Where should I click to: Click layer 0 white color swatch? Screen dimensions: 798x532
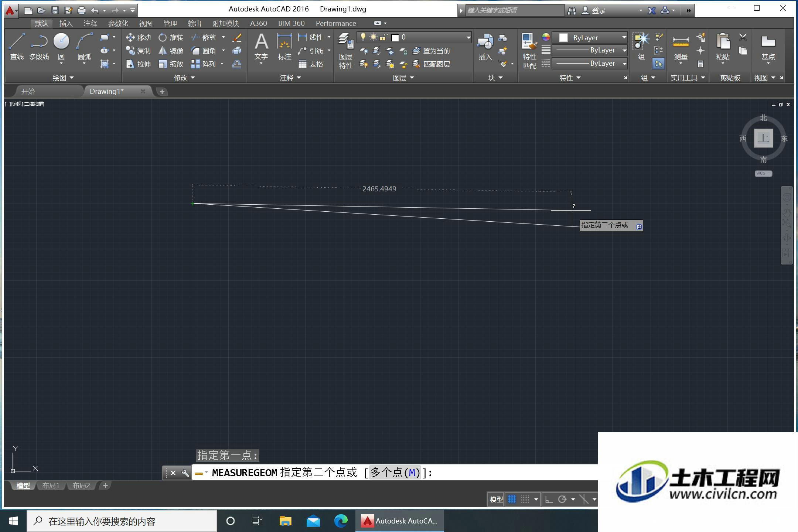click(395, 37)
